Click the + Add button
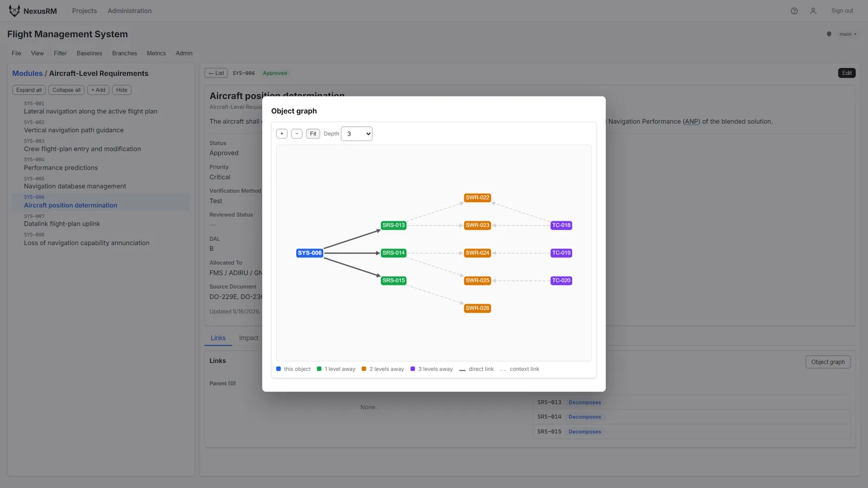868x488 pixels. pyautogui.click(x=98, y=90)
